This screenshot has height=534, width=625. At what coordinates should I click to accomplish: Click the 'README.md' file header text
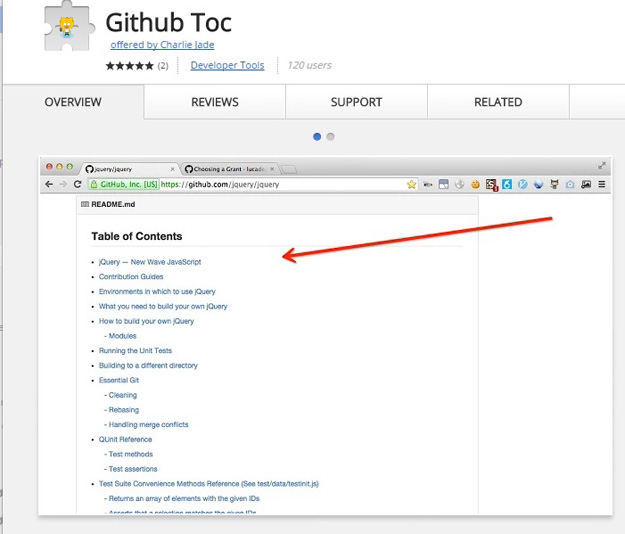(113, 204)
